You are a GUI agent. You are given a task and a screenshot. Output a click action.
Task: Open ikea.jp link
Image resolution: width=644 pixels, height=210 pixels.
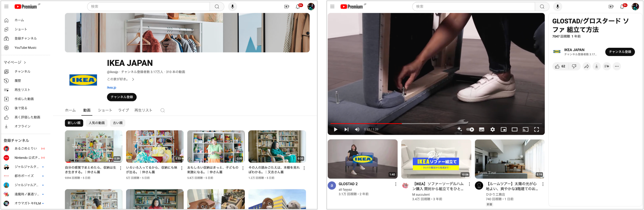[111, 88]
